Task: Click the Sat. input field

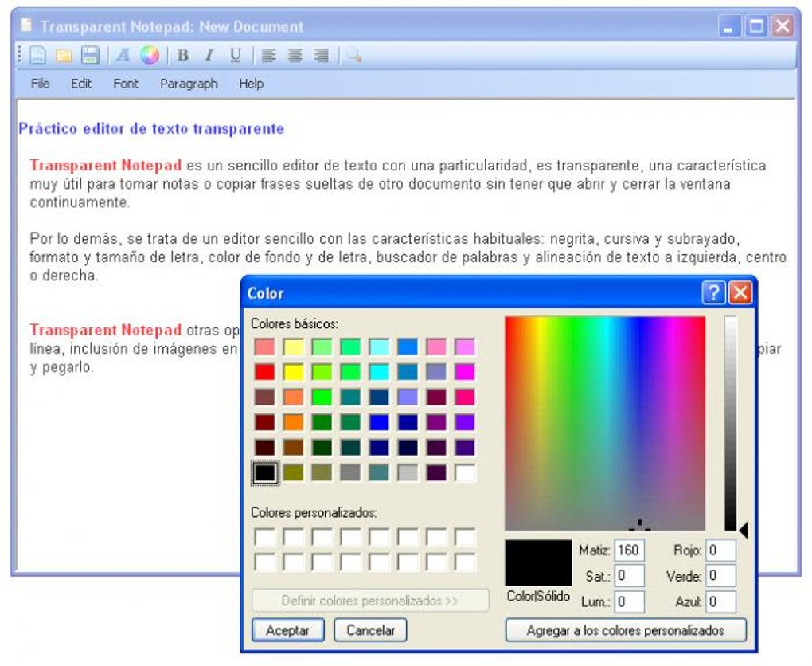Action: point(629,576)
